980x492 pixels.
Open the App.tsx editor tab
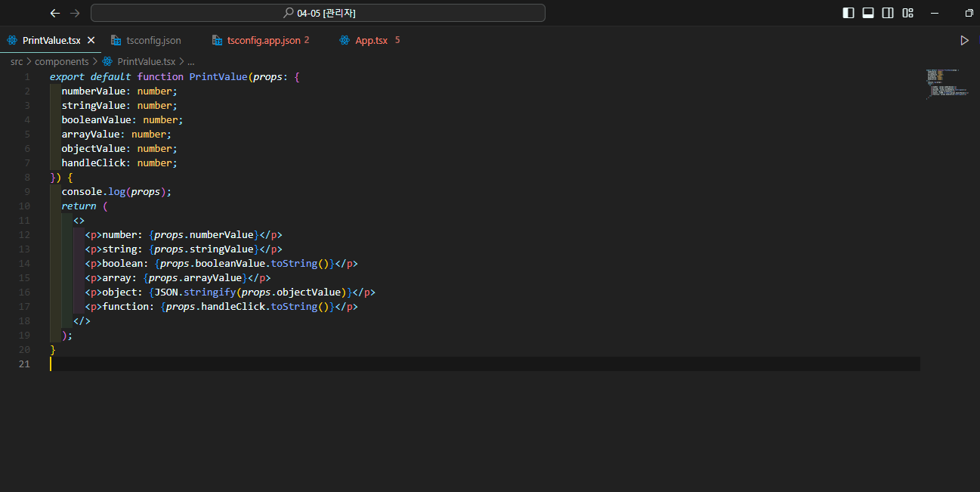coord(371,40)
